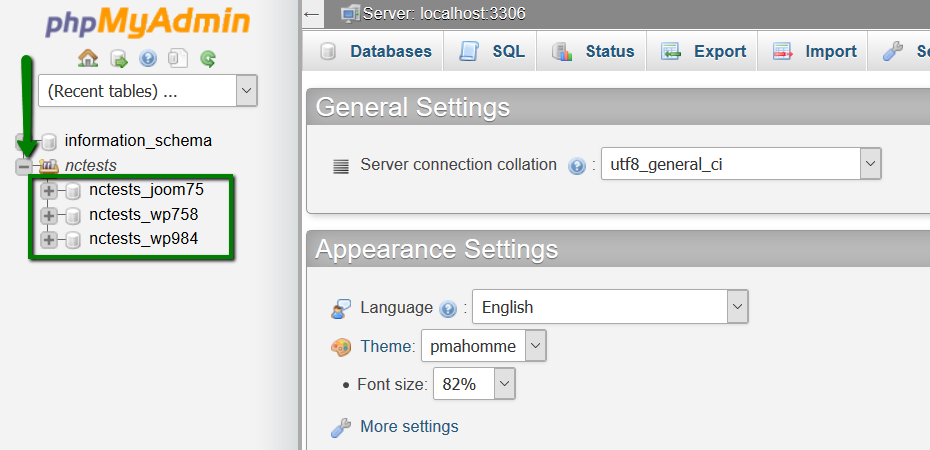Screen dimensions: 930x450
Task: Click database icon beside nctests_joom75
Action: (73, 191)
